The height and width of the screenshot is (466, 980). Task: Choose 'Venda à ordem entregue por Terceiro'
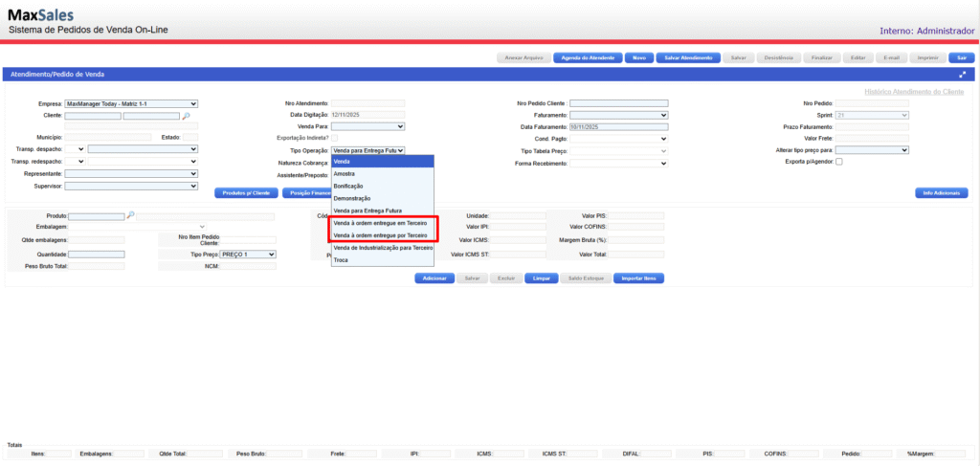(380, 235)
